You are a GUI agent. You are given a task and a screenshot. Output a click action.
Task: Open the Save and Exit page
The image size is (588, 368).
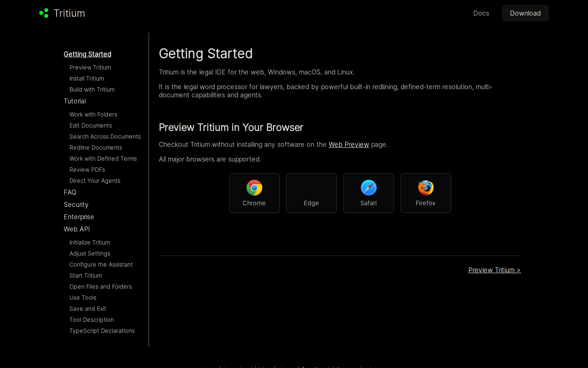88,309
